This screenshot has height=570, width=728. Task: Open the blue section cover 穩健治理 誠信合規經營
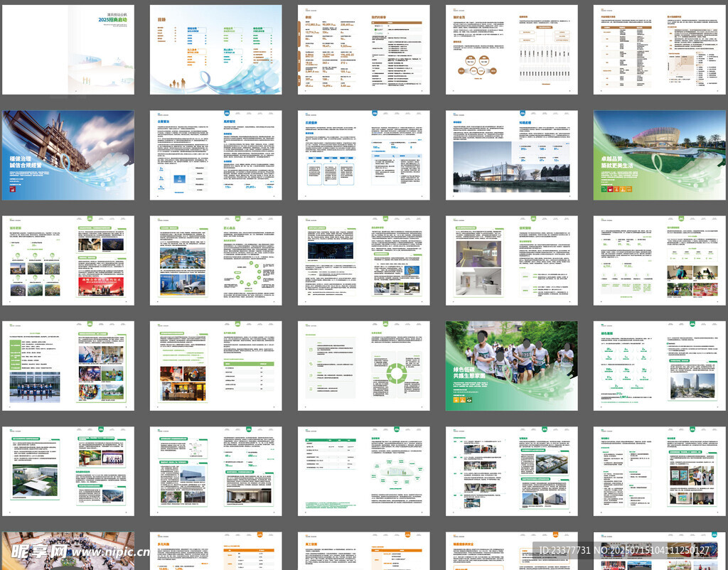tap(68, 155)
